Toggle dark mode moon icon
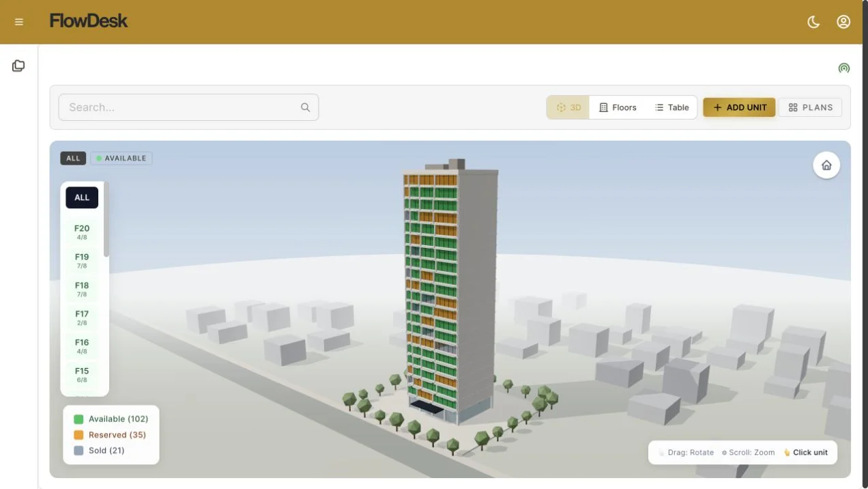Image resolution: width=868 pixels, height=489 pixels. click(813, 22)
